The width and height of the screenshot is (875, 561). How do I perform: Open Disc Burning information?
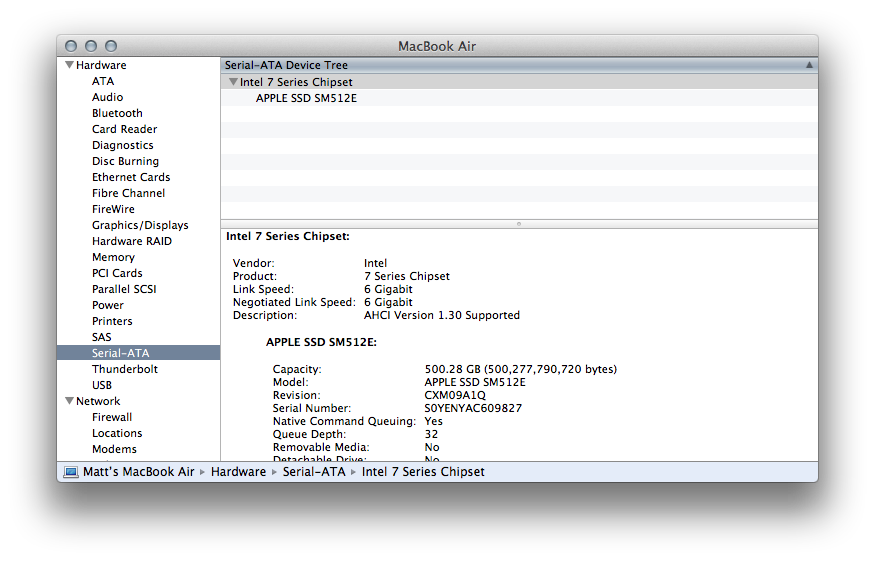125,161
